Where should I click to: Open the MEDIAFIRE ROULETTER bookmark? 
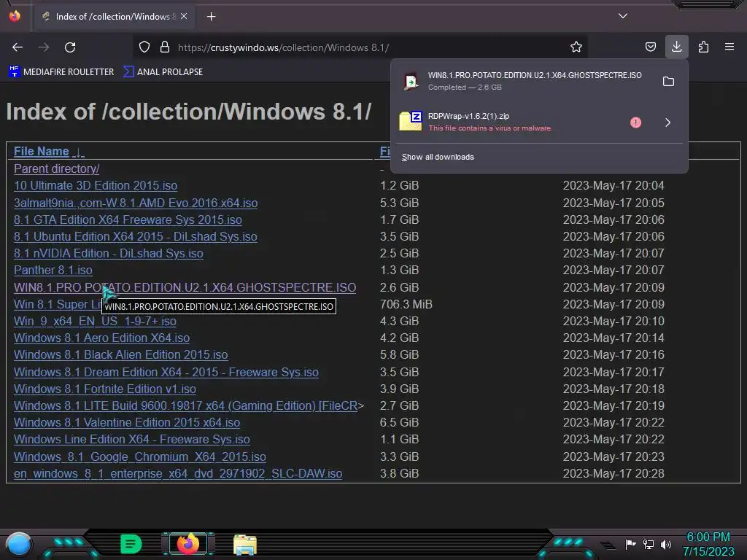[x=61, y=72]
